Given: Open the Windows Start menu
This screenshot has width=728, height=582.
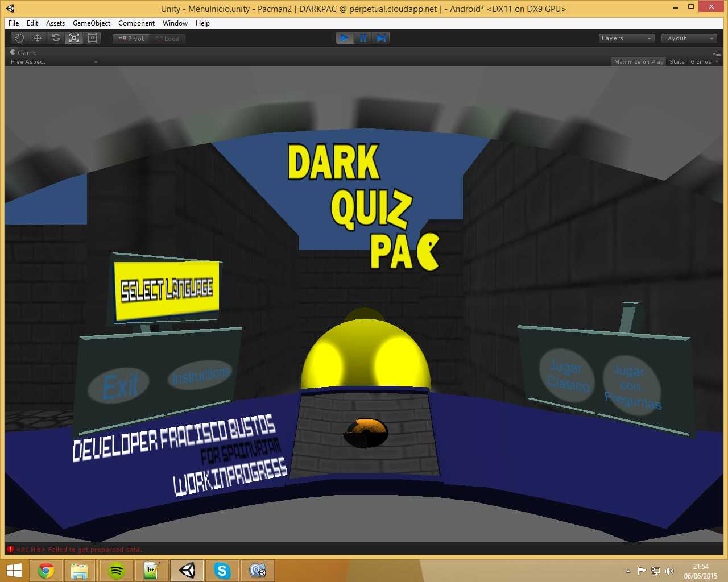Looking at the screenshot, I should [x=14, y=571].
